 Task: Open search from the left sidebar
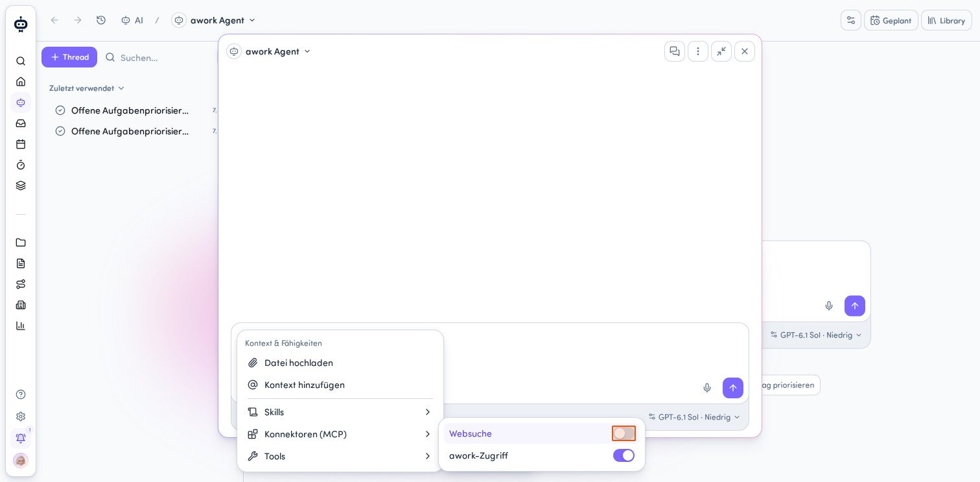[x=21, y=61]
